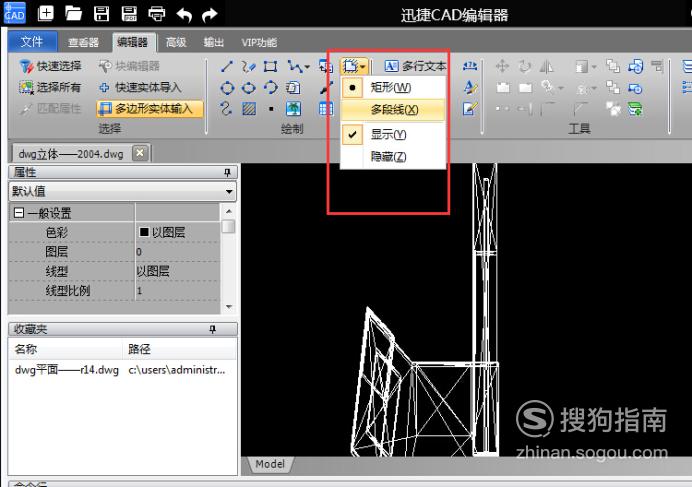692x487 pixels.
Task: Click the Save as PDF icon
Action: (x=129, y=14)
